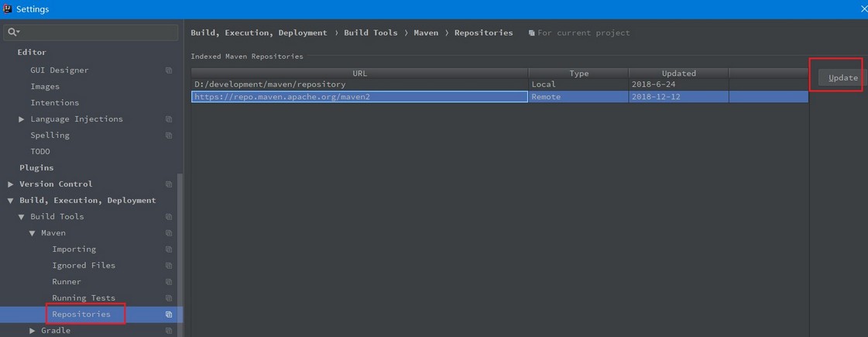Click the project-level icon beside Version Control

169,184
